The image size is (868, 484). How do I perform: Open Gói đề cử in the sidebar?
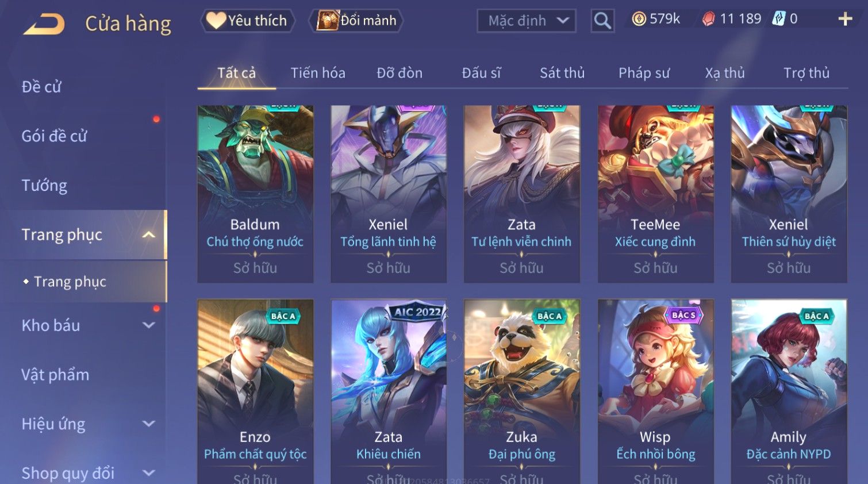[55, 136]
